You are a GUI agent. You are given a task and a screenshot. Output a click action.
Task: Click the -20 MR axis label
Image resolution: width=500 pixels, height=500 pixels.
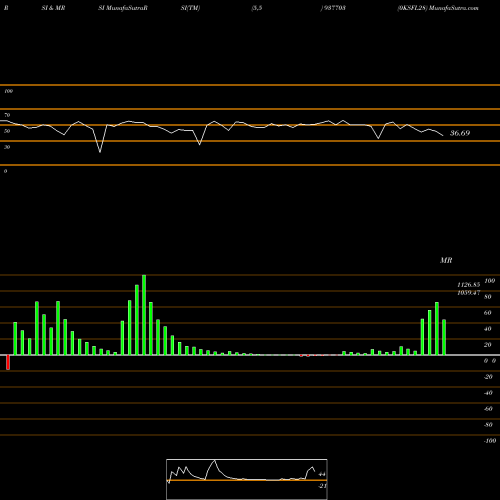(488, 377)
